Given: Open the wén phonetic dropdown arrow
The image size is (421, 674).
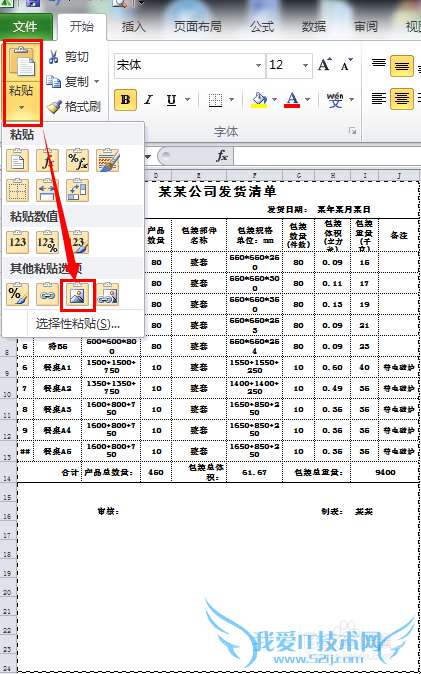Looking at the screenshot, I should pos(351,100).
